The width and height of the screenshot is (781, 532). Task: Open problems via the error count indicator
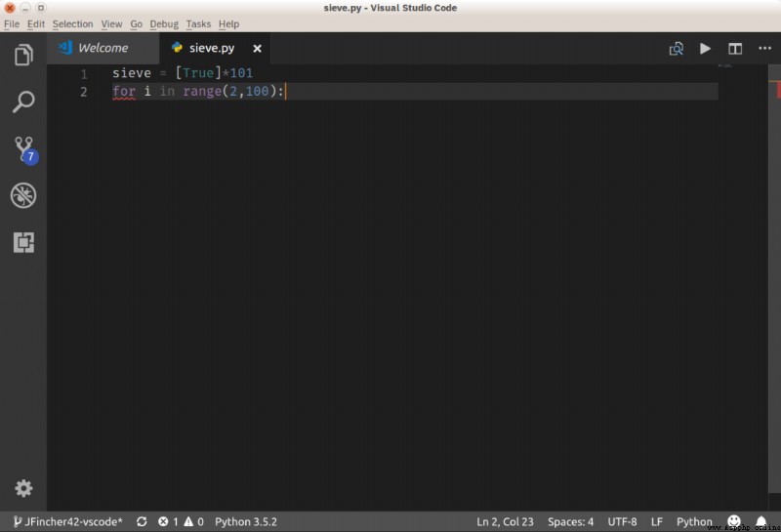[x=168, y=521]
